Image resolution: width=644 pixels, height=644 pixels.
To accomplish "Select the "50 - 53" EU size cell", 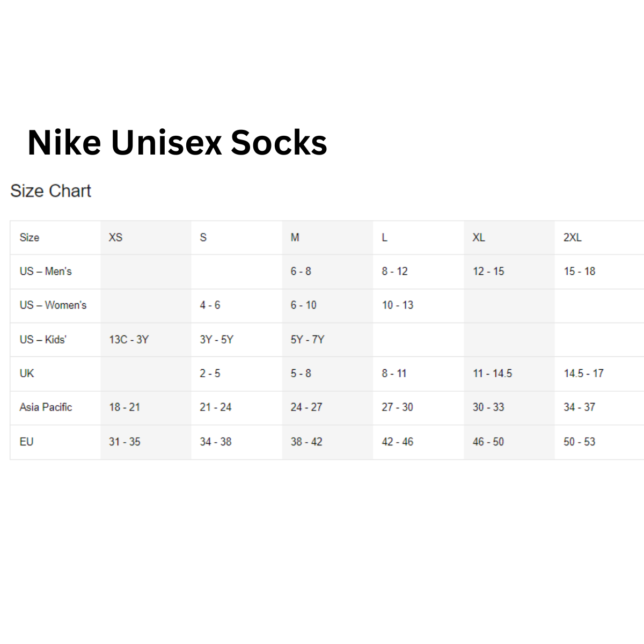I will tap(580, 442).
